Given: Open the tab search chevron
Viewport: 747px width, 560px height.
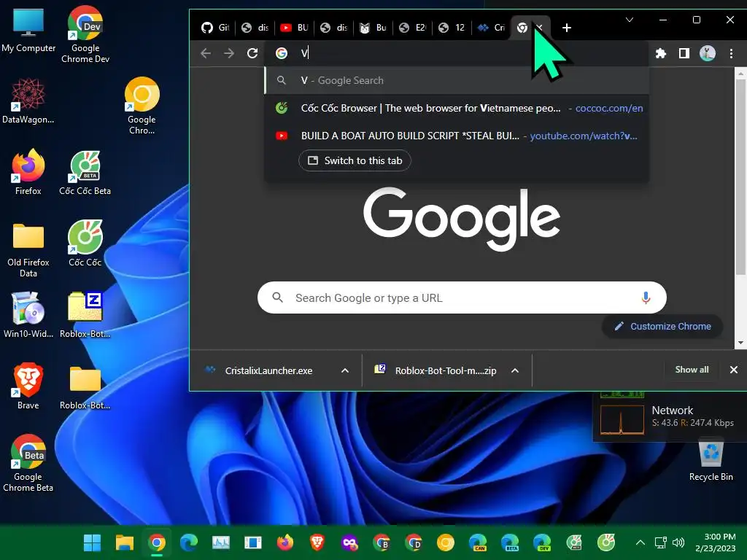Looking at the screenshot, I should 630,20.
